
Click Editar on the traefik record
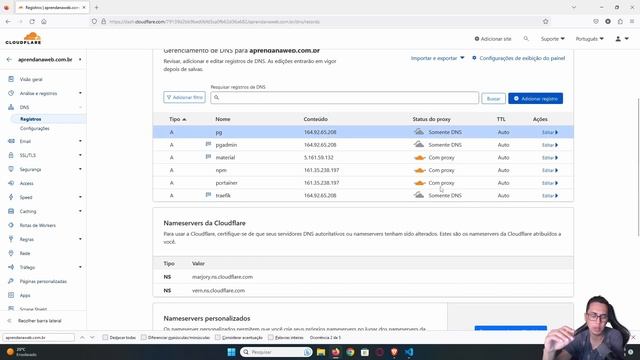[549, 196]
